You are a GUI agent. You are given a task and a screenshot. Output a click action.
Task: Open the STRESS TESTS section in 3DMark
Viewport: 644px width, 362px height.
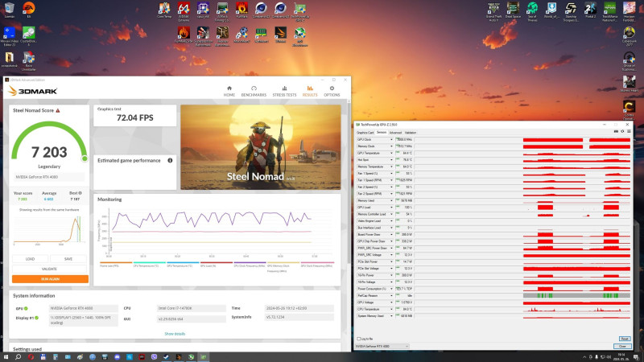(284, 91)
